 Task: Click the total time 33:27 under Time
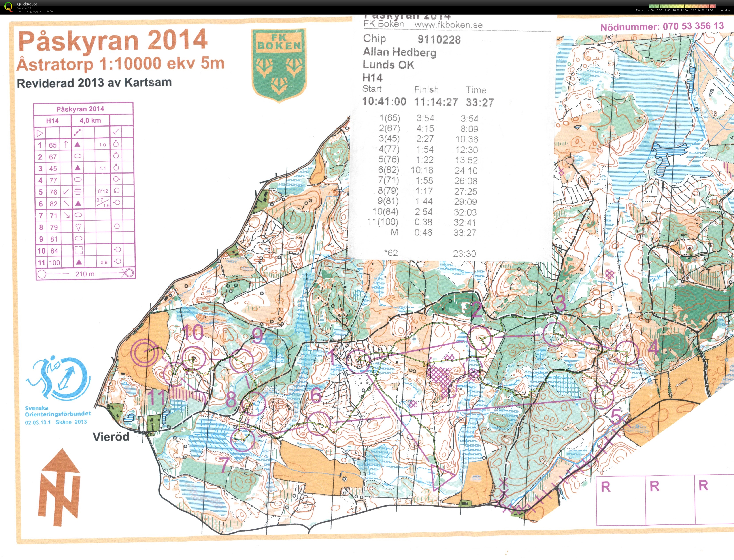click(480, 102)
